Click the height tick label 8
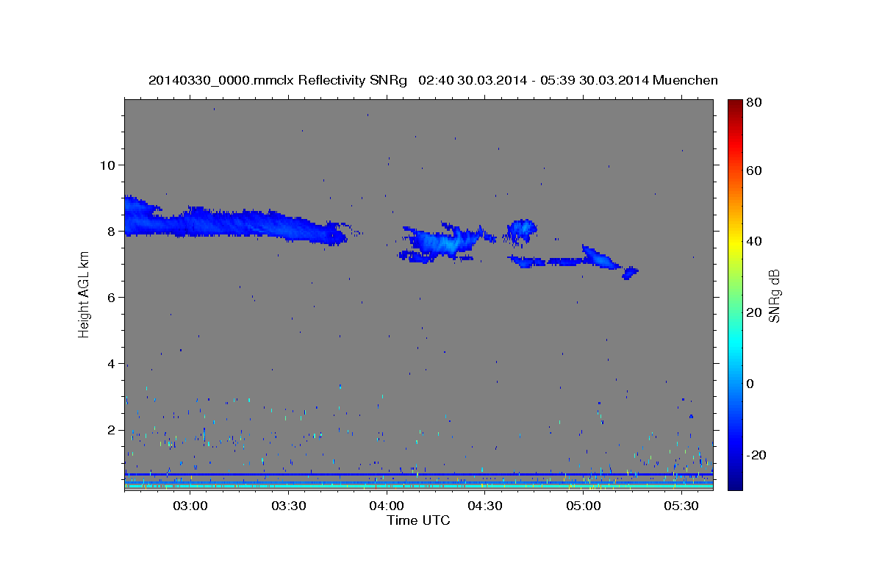882x588 pixels. tap(112, 231)
